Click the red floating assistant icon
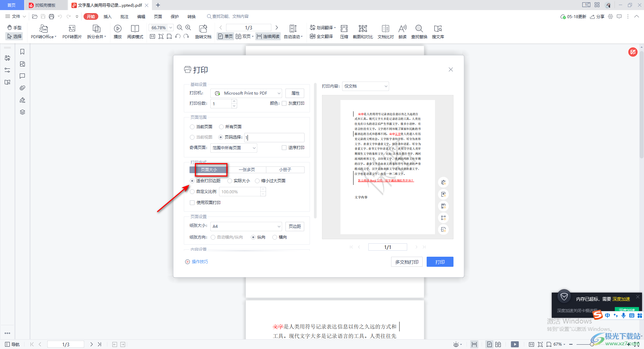This screenshot has width=644, height=349. tap(633, 52)
